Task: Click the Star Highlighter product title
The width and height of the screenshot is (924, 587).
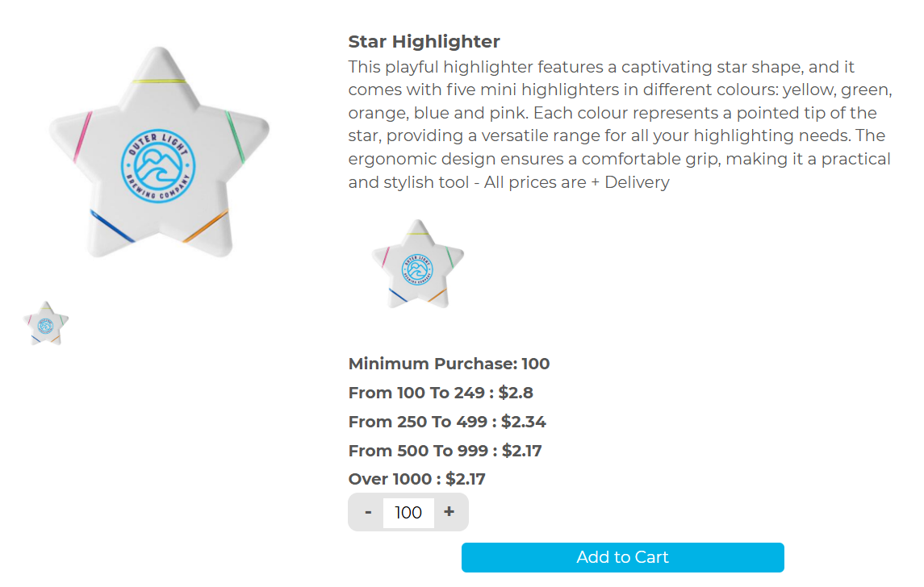Action: [x=424, y=41]
